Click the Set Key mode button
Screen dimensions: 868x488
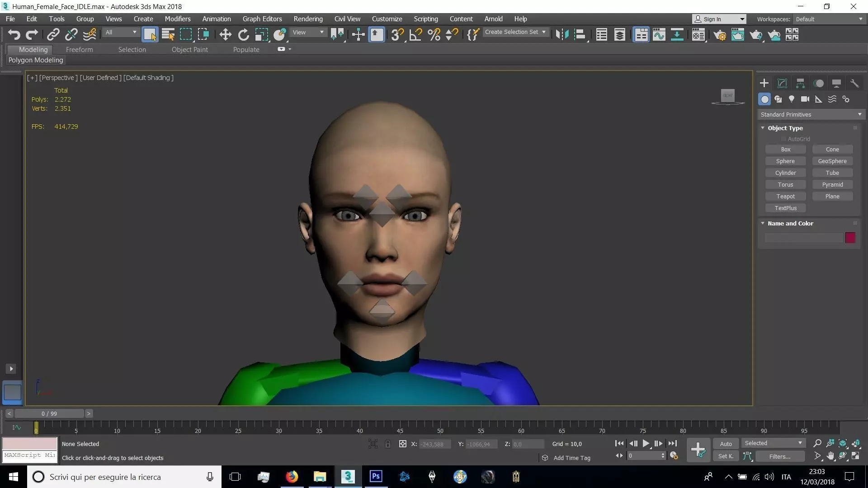coord(726,456)
